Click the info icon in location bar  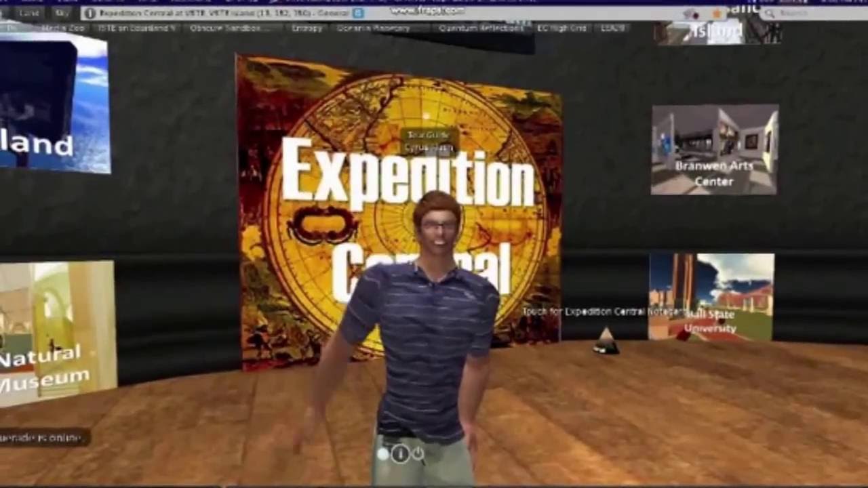click(x=90, y=13)
